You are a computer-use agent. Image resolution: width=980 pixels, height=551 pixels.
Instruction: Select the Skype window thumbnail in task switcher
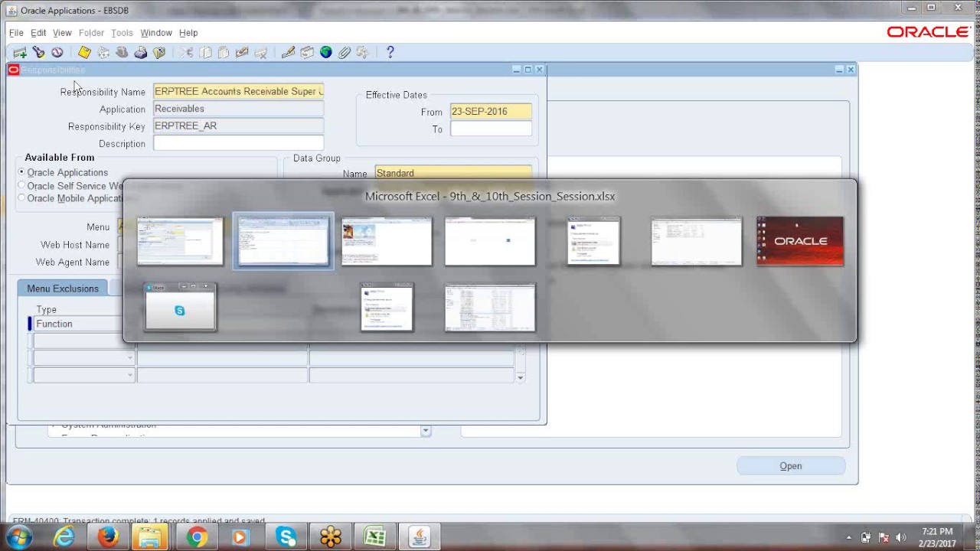click(x=180, y=307)
